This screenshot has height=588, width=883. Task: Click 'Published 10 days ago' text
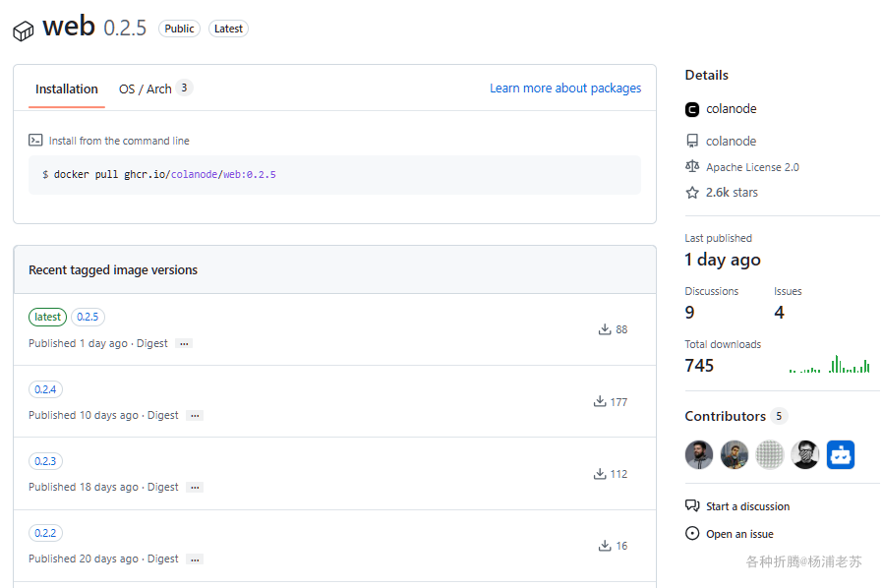pos(84,415)
